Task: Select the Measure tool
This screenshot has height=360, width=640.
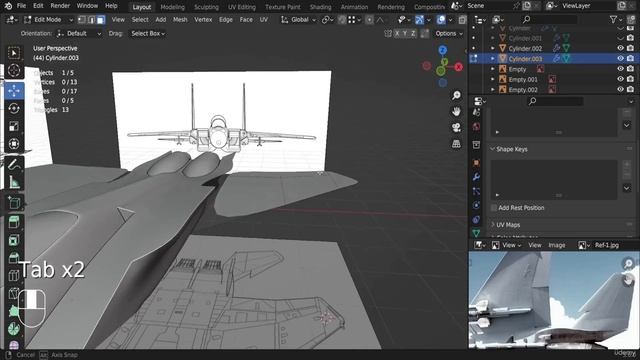Action: [14, 182]
